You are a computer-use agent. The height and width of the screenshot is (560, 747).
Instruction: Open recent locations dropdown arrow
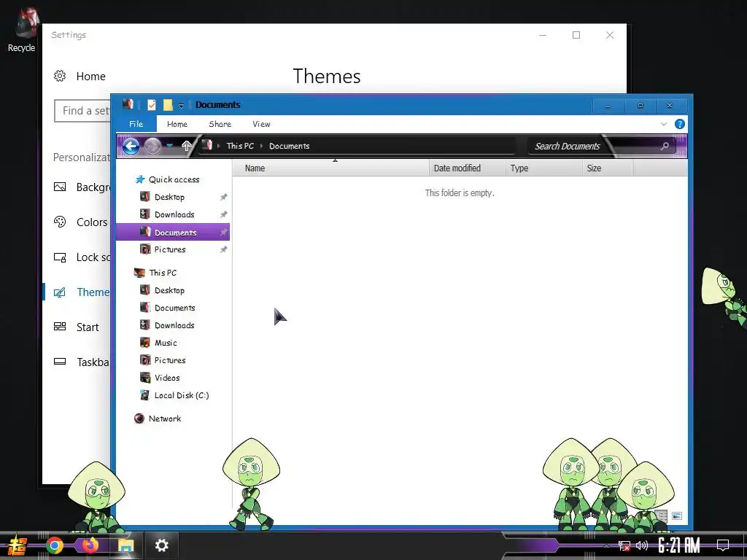[x=169, y=146]
